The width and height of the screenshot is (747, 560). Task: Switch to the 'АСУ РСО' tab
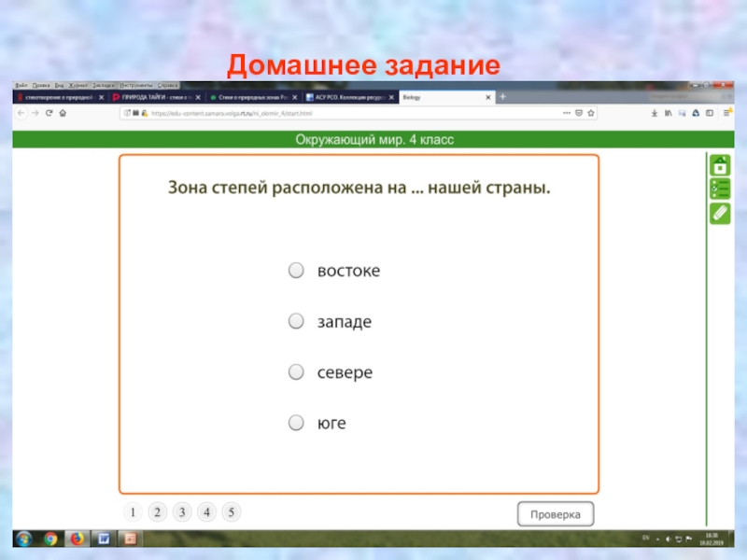[349, 97]
